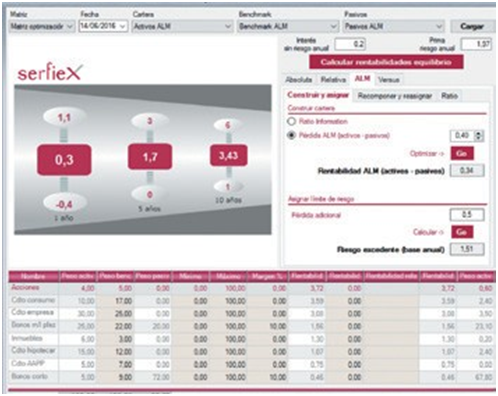Screen dimensions: 498x396
Task: Expand the Pasivos ALM dropdown
Action: tap(394, 26)
